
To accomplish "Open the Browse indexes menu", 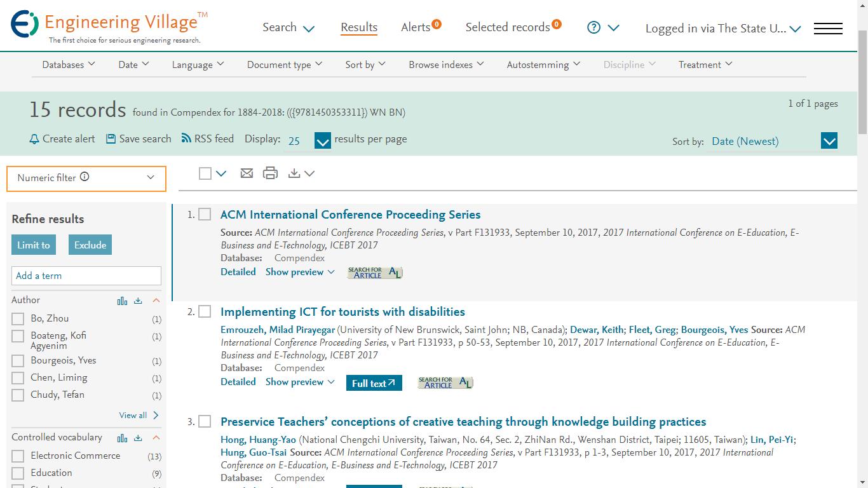I will point(446,64).
